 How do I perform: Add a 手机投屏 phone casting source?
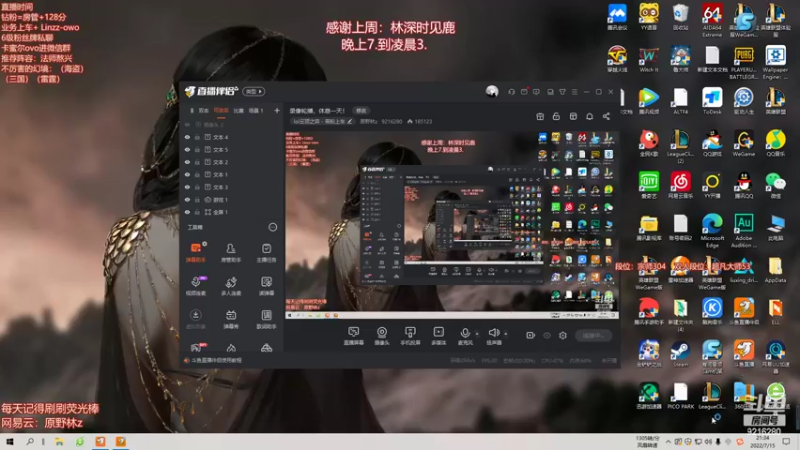(410, 336)
